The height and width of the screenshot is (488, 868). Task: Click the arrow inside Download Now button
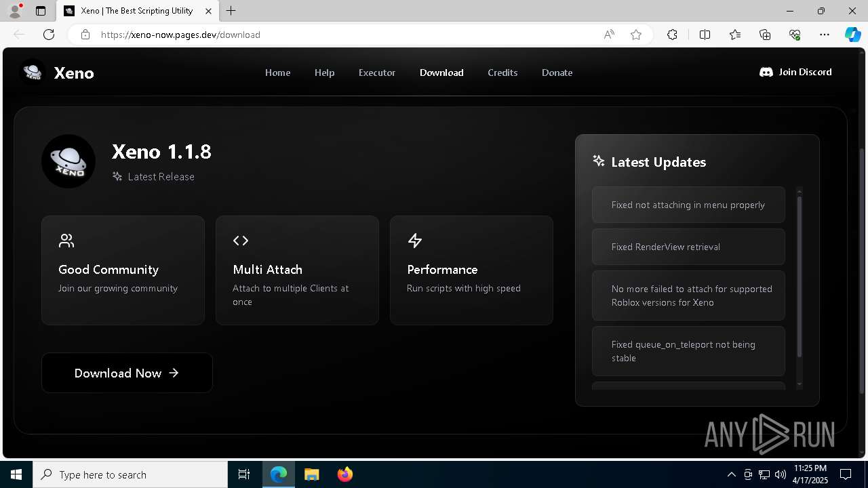tap(174, 373)
